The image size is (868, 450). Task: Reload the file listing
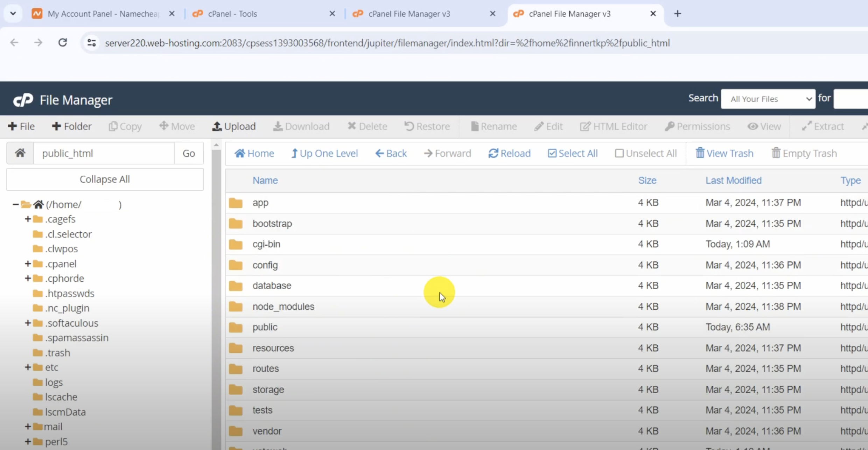tap(510, 153)
